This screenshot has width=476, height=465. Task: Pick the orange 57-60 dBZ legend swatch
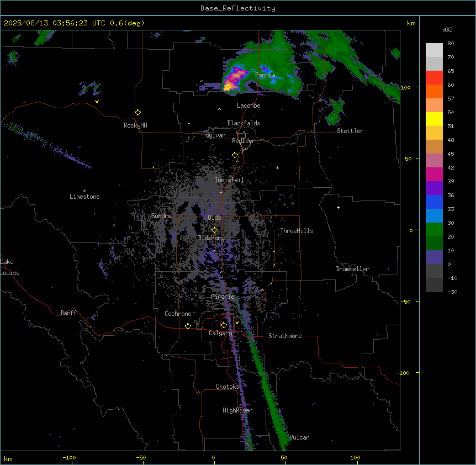[x=434, y=91]
